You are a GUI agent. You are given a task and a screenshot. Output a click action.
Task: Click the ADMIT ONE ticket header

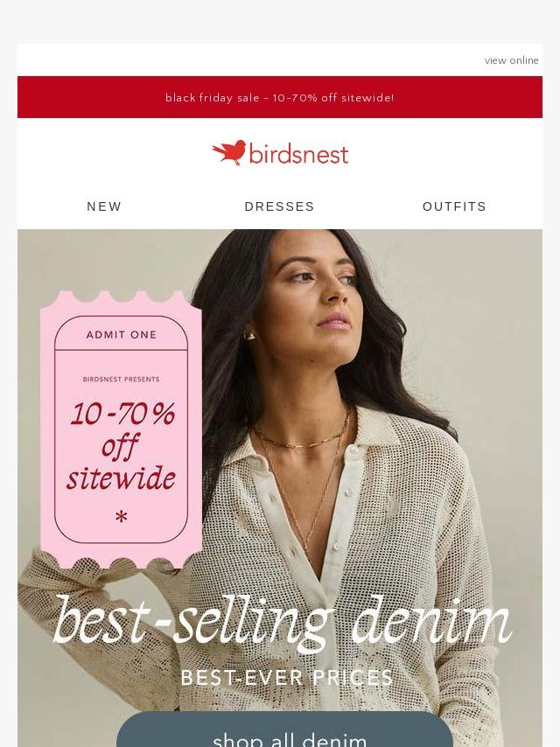tap(121, 334)
